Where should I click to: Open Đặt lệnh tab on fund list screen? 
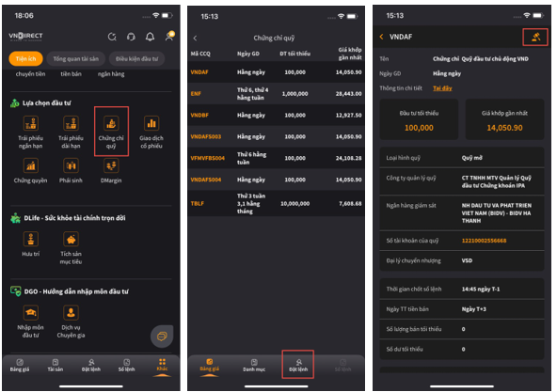298,365
